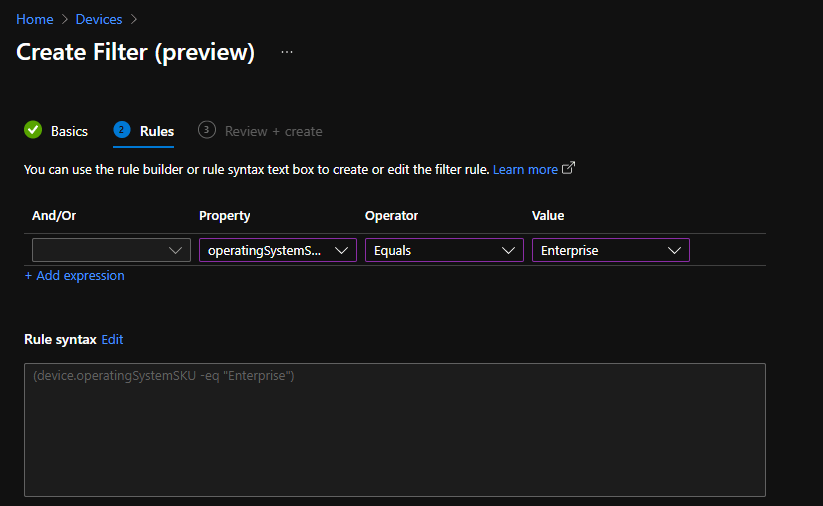Click Edit next to Rule syntax
823x506 pixels.
click(x=112, y=340)
